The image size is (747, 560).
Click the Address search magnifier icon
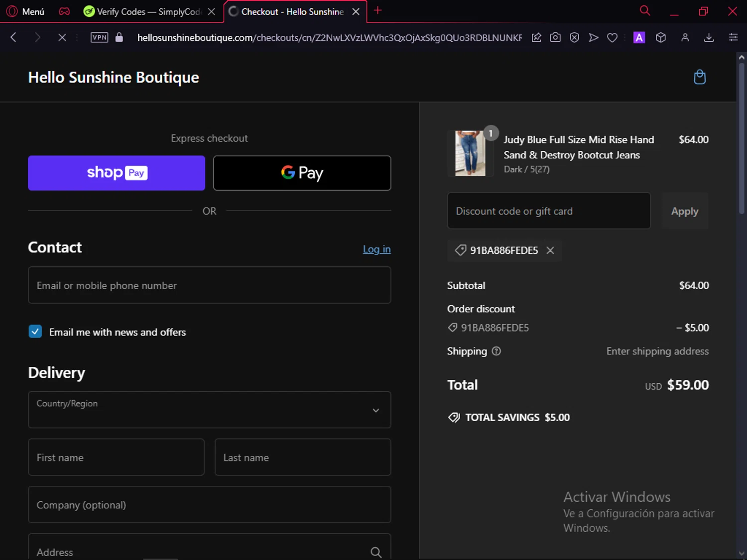point(376,552)
